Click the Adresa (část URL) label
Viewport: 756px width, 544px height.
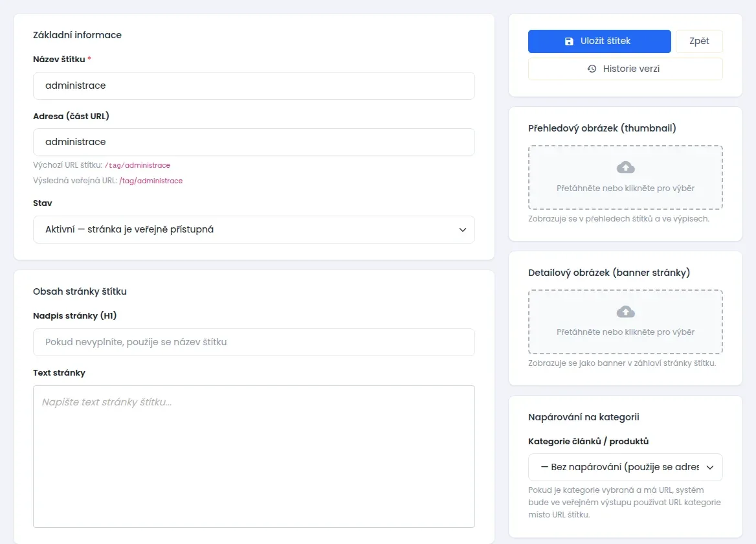71,116
